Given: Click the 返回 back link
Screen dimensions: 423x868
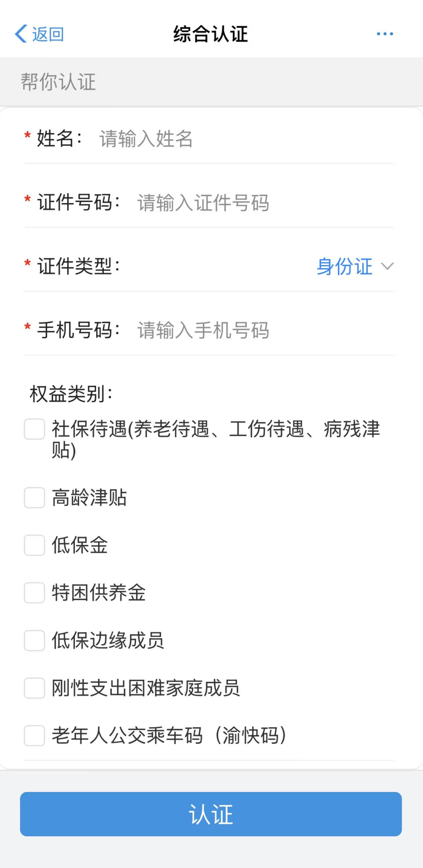Looking at the screenshot, I should pos(48,34).
